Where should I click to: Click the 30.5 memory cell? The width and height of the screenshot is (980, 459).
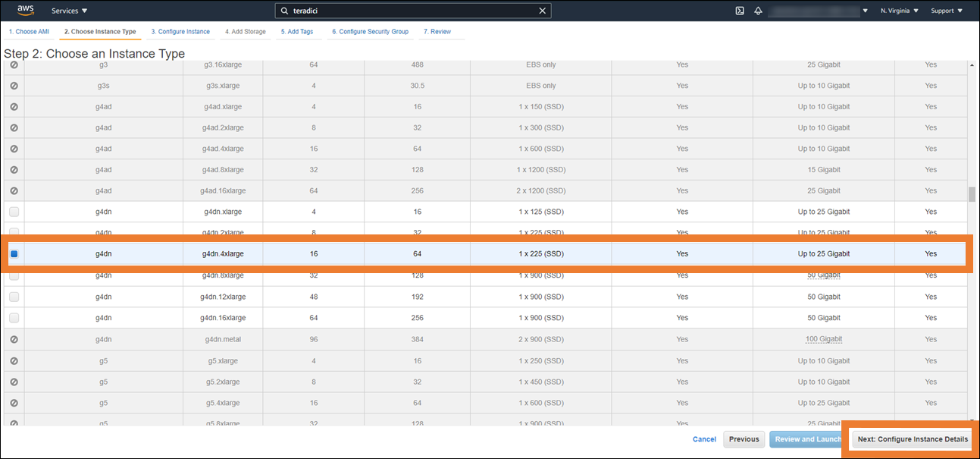[417, 86]
